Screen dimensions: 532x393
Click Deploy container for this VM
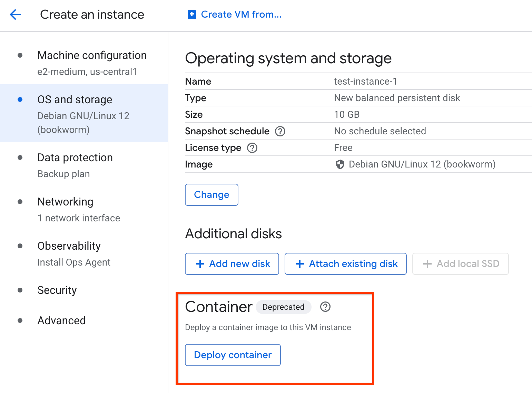233,355
